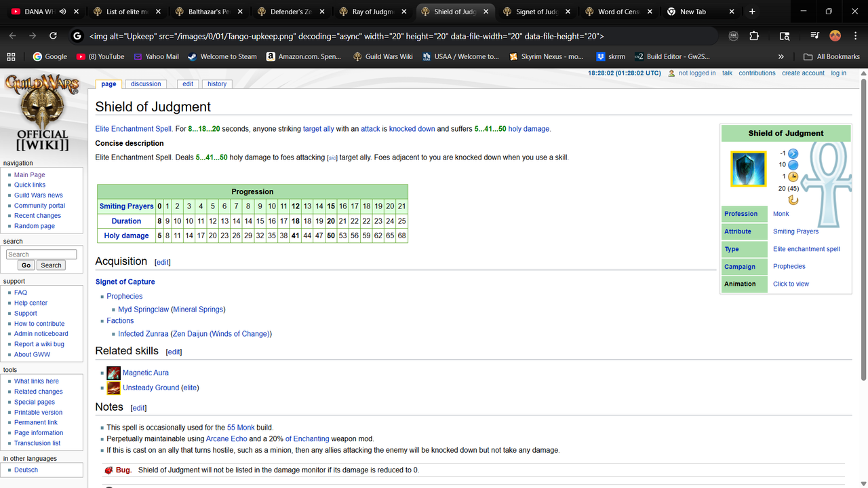Switch language to Deutsch

point(26,470)
